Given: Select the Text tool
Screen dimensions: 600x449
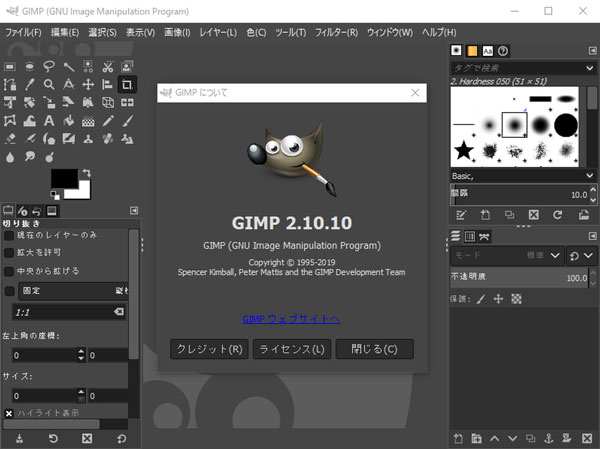Looking at the screenshot, I should pyautogui.click(x=49, y=121).
